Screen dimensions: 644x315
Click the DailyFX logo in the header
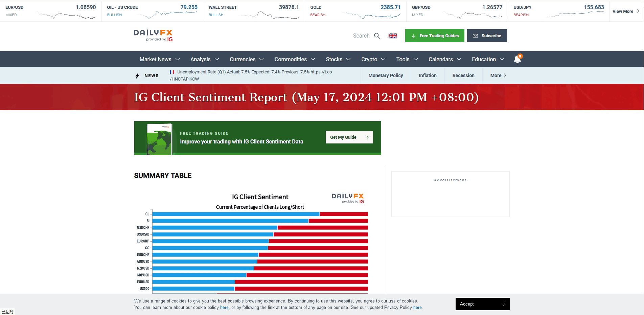[153, 35]
